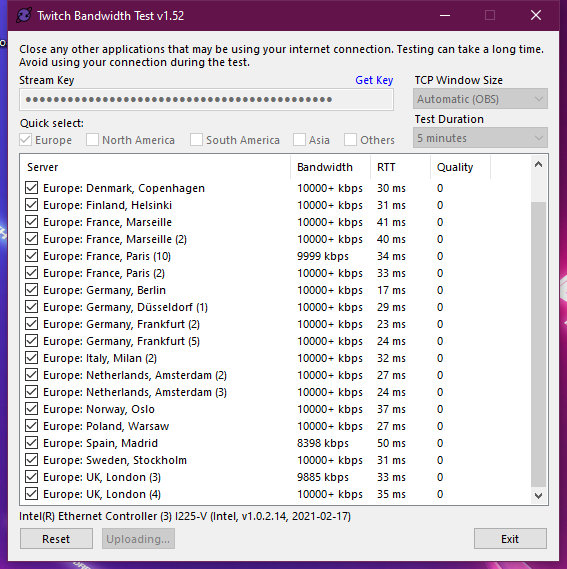The image size is (567, 569).
Task: Select the Europe: UK, London (3) row text
Action: (x=102, y=477)
